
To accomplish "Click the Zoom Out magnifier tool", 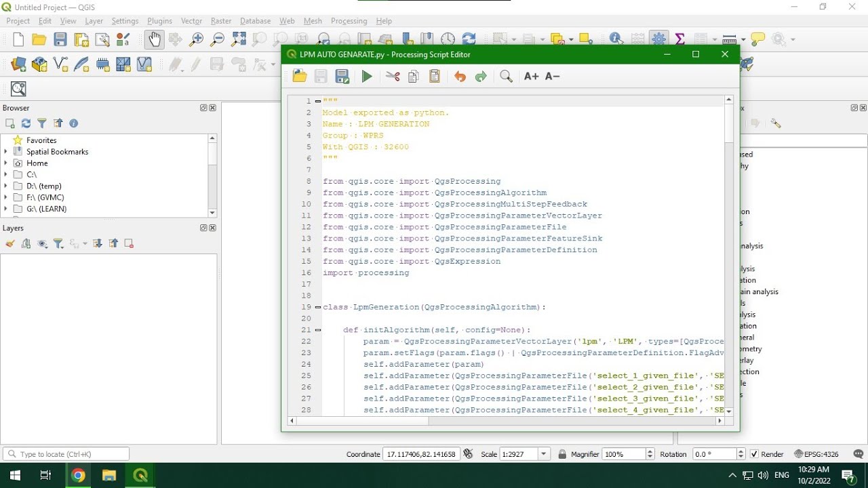I will pos(217,39).
